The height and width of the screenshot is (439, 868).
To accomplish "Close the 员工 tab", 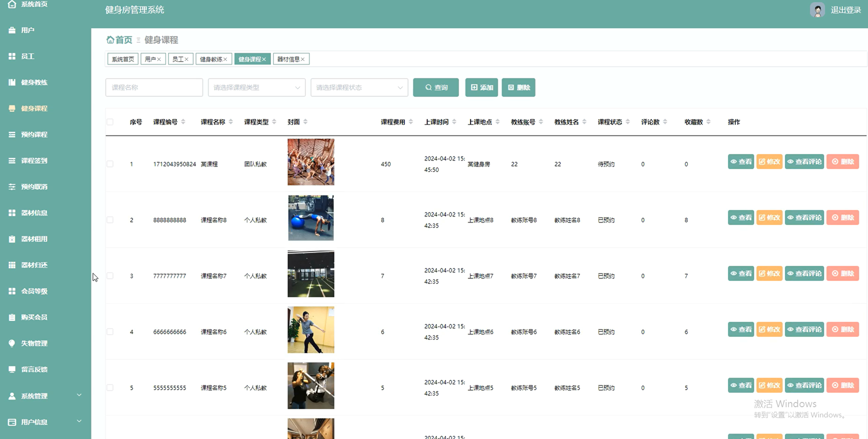I will [186, 59].
